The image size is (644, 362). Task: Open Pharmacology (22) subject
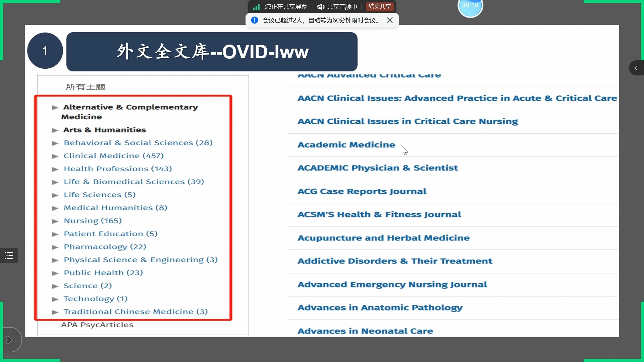point(105,247)
